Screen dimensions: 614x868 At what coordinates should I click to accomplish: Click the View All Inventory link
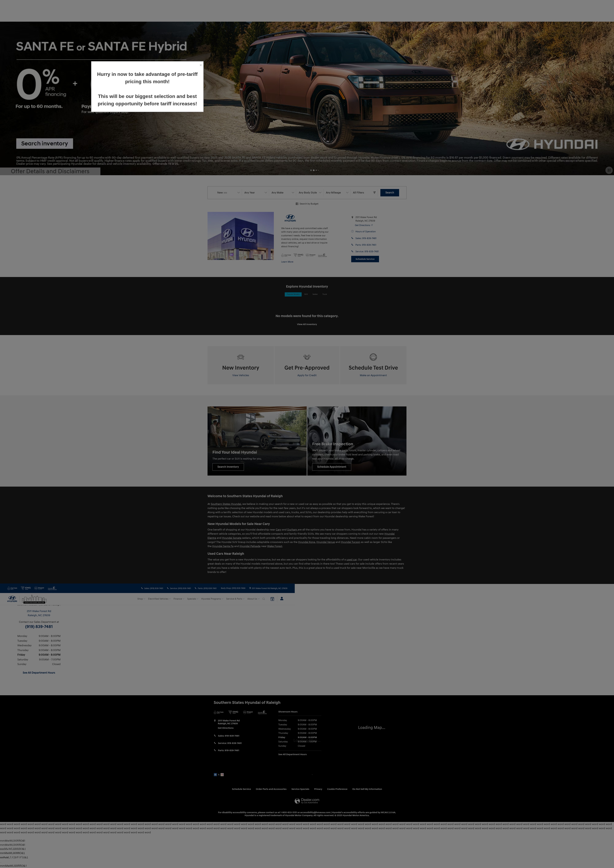point(307,324)
